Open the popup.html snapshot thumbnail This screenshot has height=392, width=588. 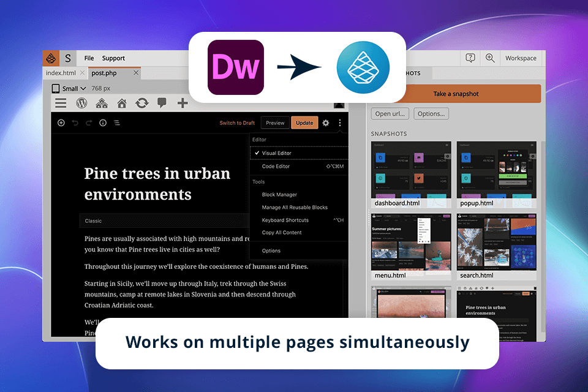[497, 175]
